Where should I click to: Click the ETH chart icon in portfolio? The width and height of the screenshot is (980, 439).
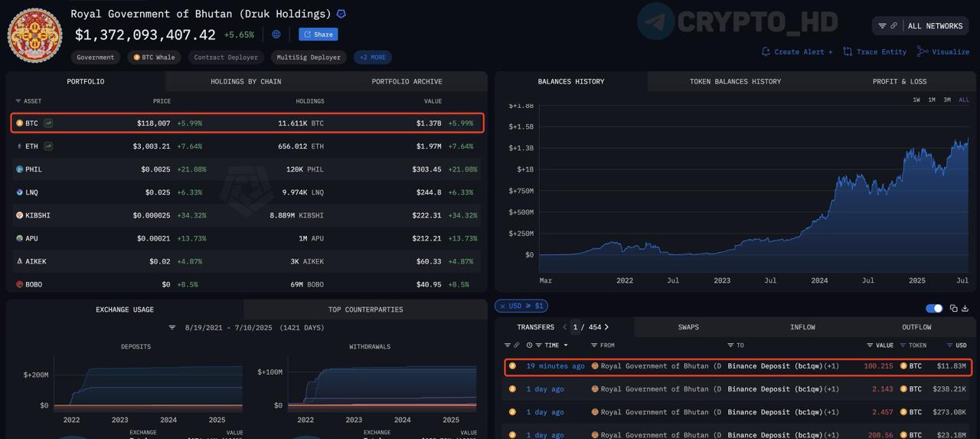point(48,146)
